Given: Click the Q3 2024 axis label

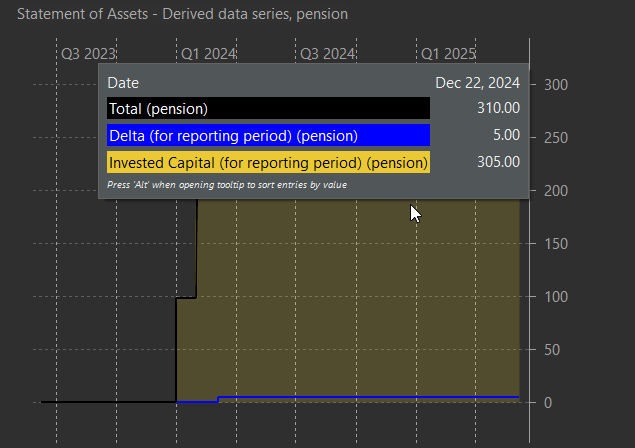Looking at the screenshot, I should (327, 54).
